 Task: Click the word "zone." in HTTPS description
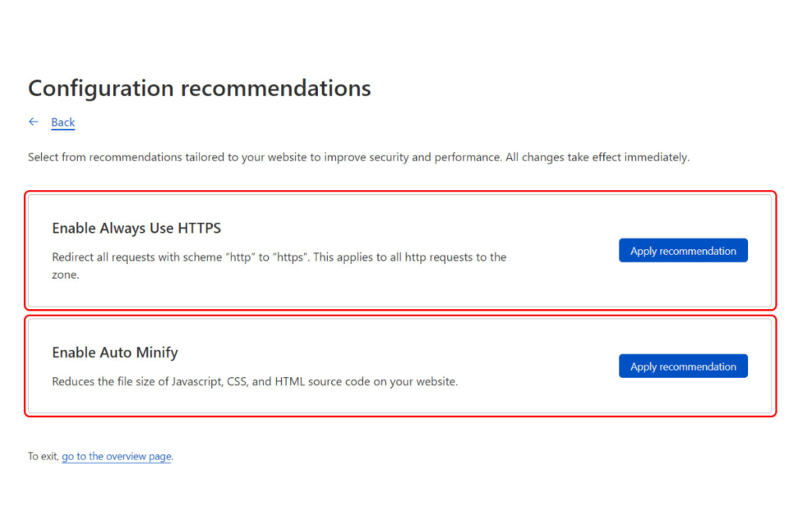click(65, 275)
